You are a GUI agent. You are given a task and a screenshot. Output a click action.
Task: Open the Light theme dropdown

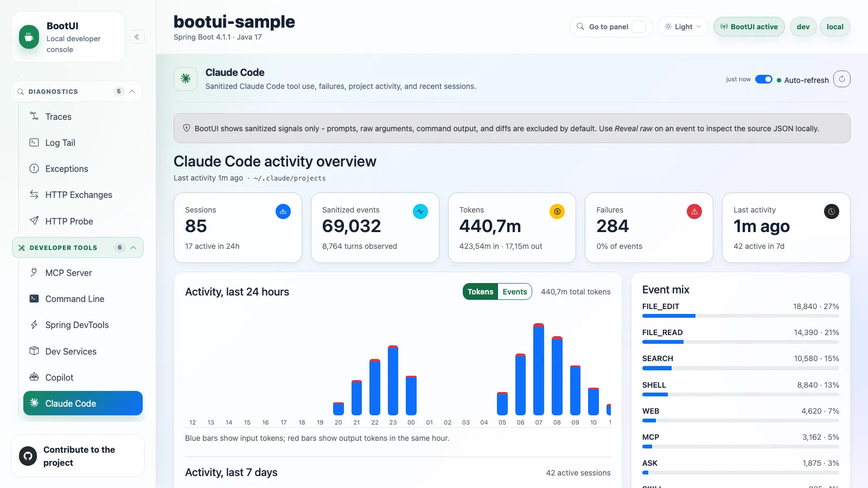pyautogui.click(x=683, y=27)
